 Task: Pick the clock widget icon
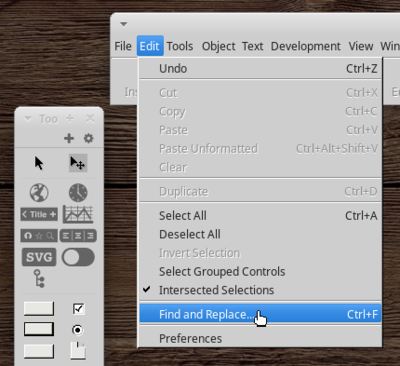tap(78, 192)
